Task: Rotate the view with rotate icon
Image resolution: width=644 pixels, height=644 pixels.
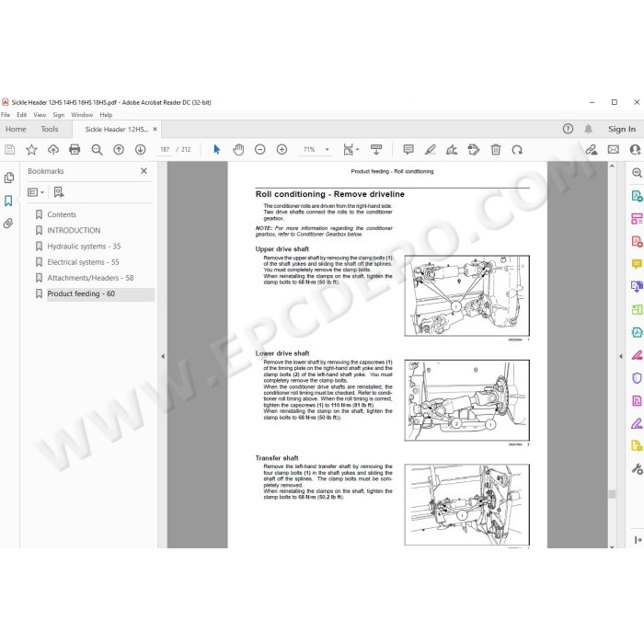Action: click(517, 149)
